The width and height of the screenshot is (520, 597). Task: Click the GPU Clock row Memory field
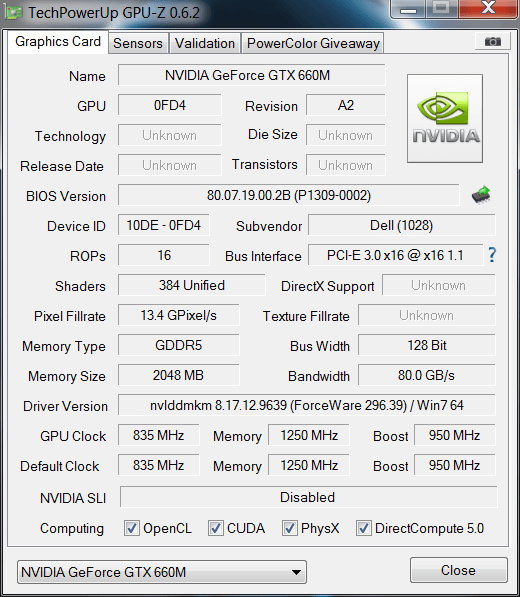pos(309,435)
